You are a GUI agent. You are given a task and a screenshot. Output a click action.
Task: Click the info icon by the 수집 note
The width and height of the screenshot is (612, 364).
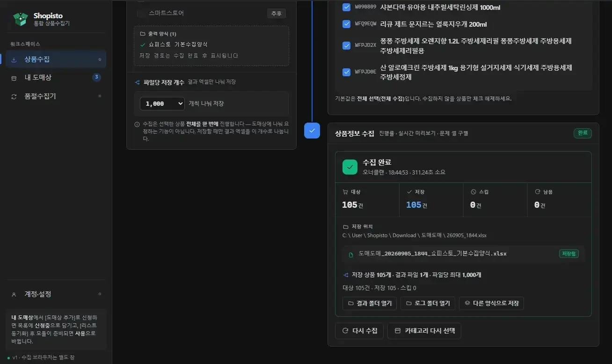coord(137,124)
